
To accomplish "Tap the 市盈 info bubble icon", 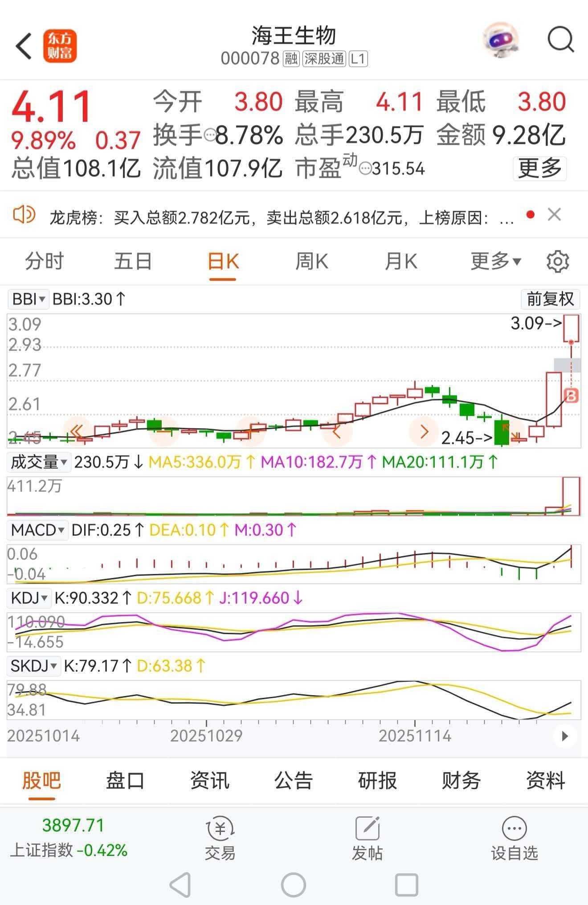I will pos(365,169).
